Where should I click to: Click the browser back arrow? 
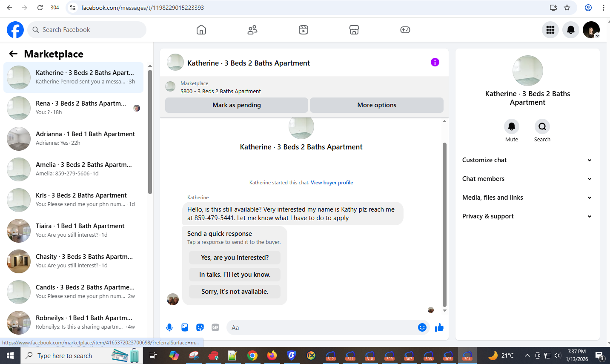click(9, 8)
